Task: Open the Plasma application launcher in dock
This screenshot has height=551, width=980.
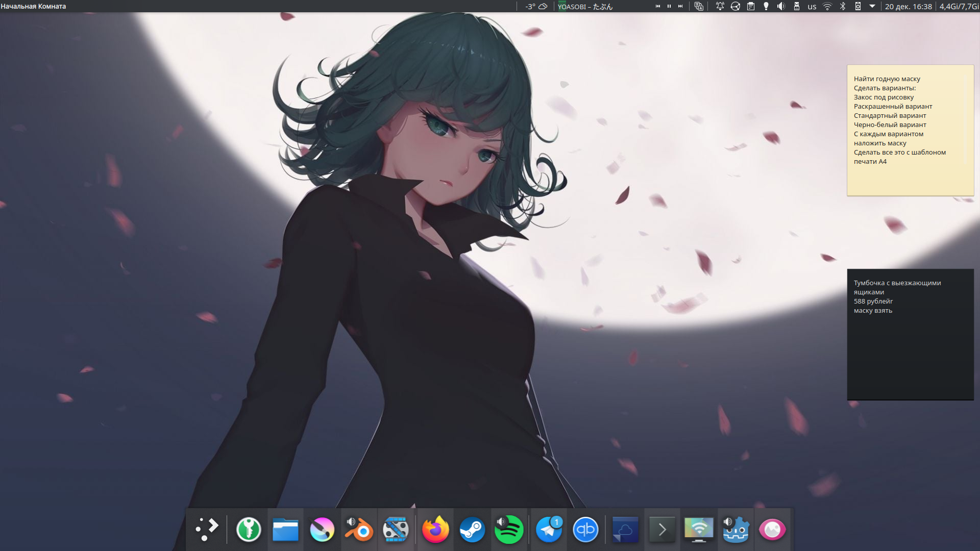Action: click(x=207, y=530)
